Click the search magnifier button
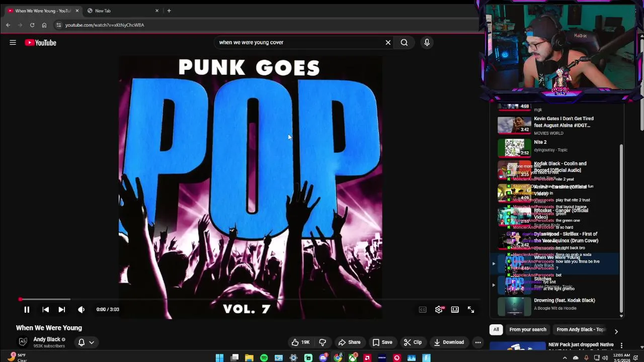 tap(404, 43)
